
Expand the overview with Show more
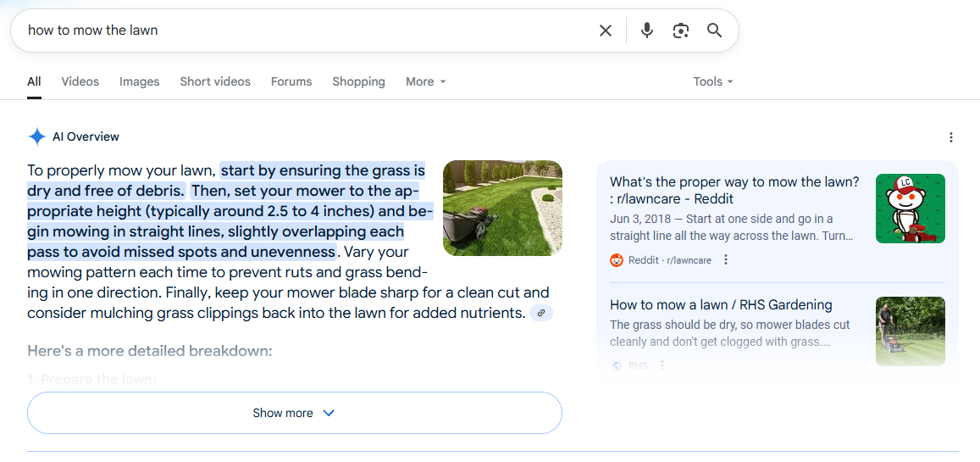click(x=295, y=413)
